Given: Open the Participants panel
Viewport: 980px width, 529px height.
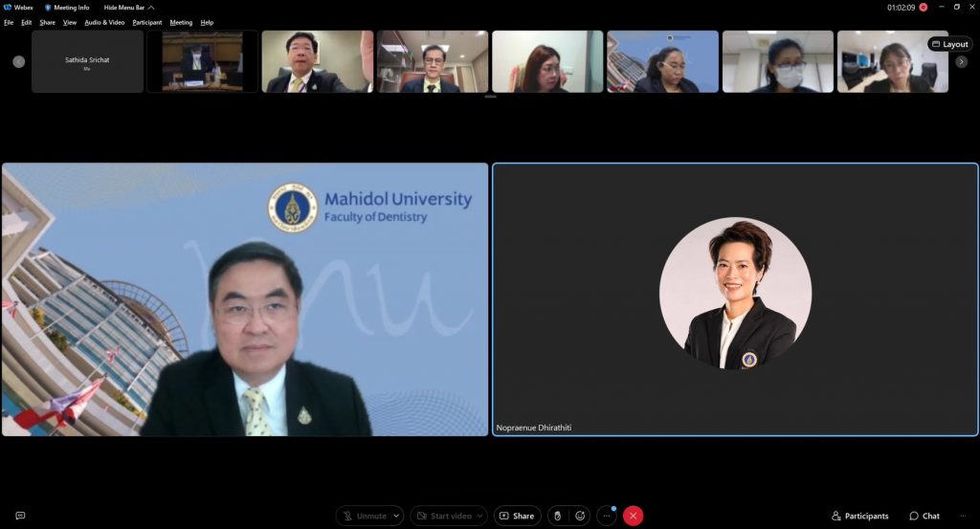Looking at the screenshot, I should (x=859, y=516).
